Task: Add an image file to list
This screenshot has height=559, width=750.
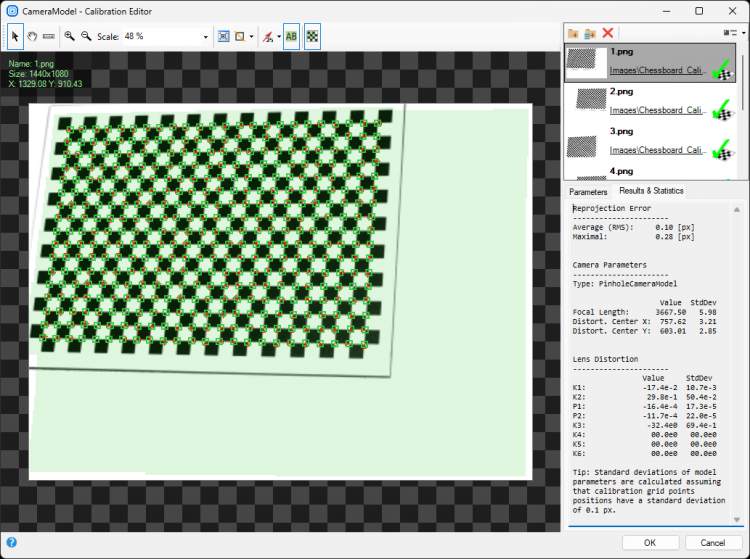Action: (x=572, y=33)
